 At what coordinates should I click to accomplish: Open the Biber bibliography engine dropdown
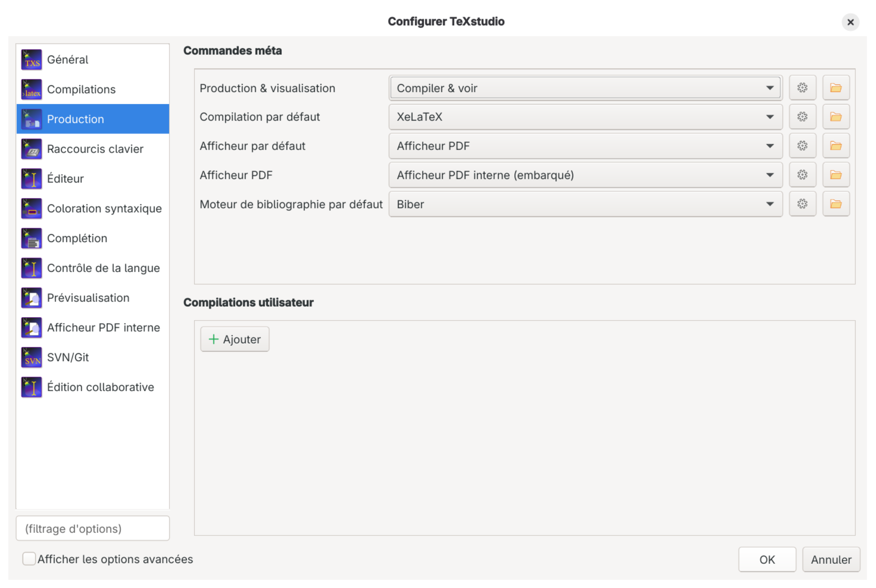585,204
